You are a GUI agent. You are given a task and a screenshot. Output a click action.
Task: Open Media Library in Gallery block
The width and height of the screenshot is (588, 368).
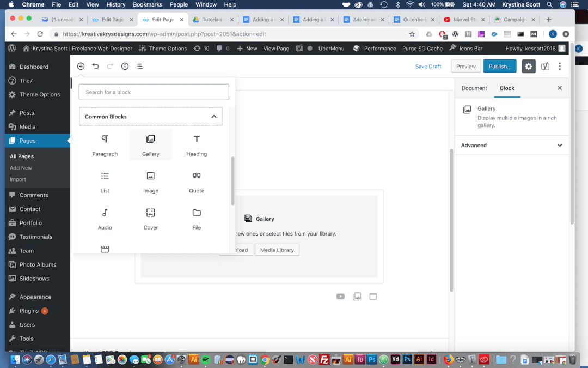[277, 250]
